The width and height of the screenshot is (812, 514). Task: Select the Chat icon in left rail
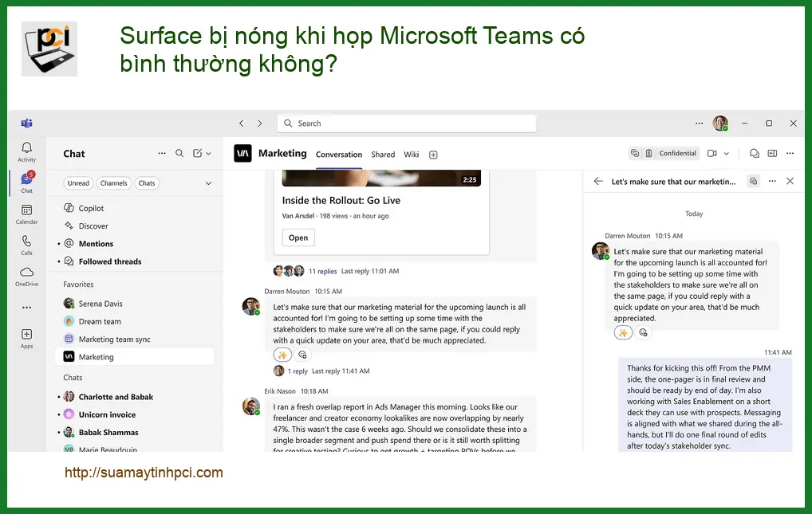point(26,182)
